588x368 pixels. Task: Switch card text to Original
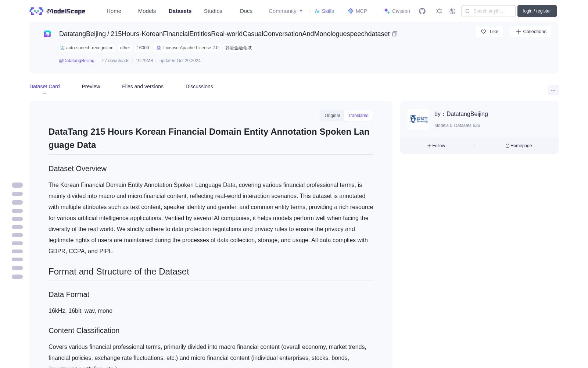tap(332, 116)
